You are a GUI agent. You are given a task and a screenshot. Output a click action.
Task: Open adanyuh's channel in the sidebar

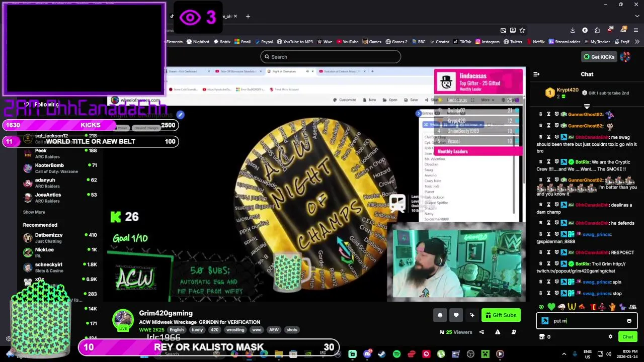click(x=60, y=183)
